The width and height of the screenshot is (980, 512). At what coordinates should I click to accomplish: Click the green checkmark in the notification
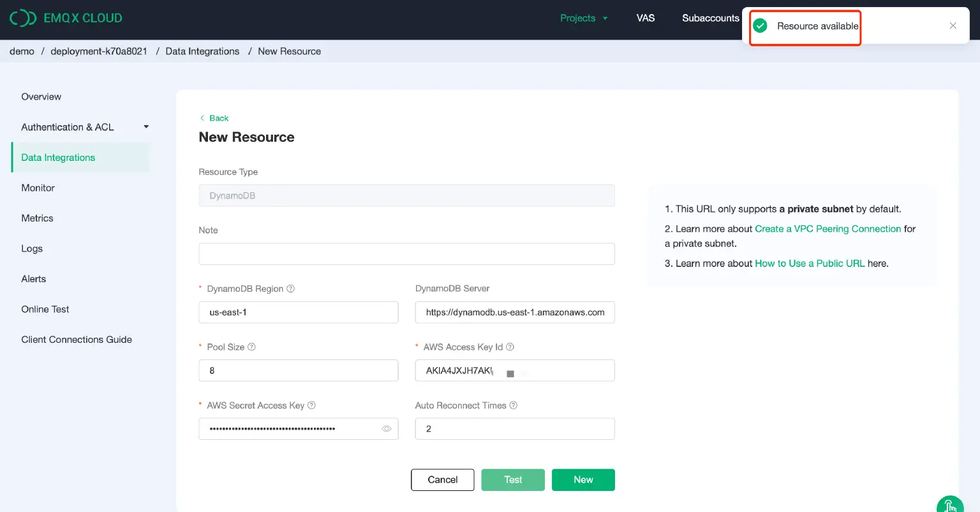coord(760,26)
